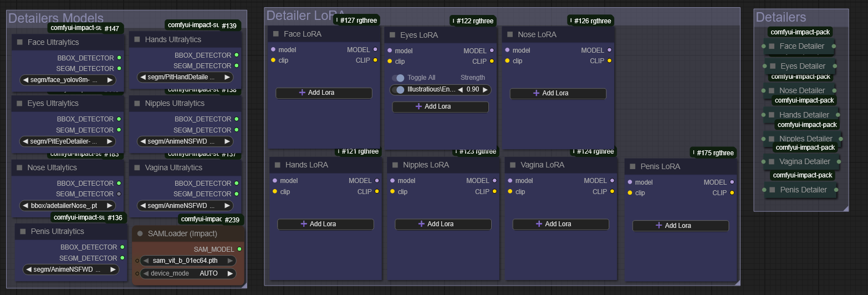This screenshot has height=295, width=868.
Task: Open the sam_vit_b_01ec64.pth model dropdown
Action: tap(188, 261)
